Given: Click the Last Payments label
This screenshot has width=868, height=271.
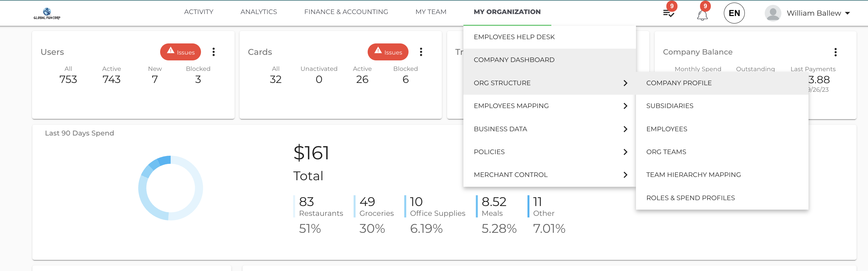Looking at the screenshot, I should coord(813,69).
